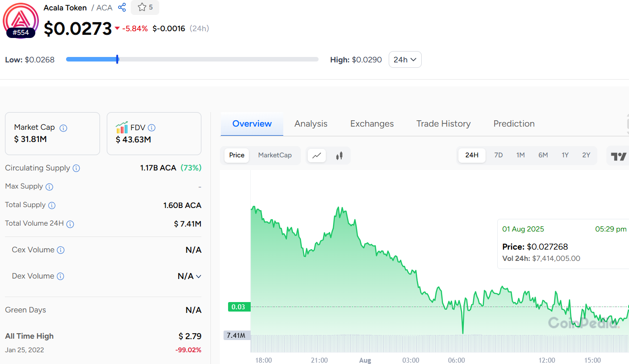Switch to candlestick chart icon
629x364 pixels.
coord(339,156)
